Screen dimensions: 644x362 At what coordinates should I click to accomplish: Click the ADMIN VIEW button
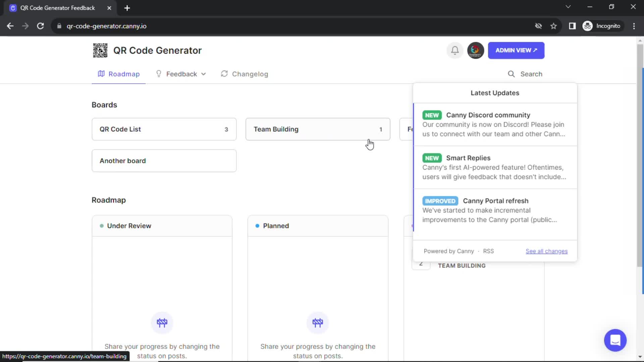pyautogui.click(x=516, y=50)
